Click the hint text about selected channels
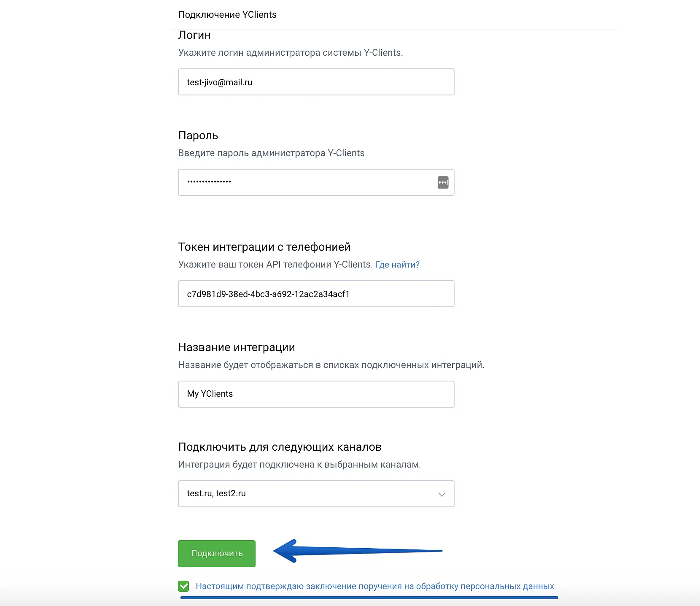 (299, 465)
